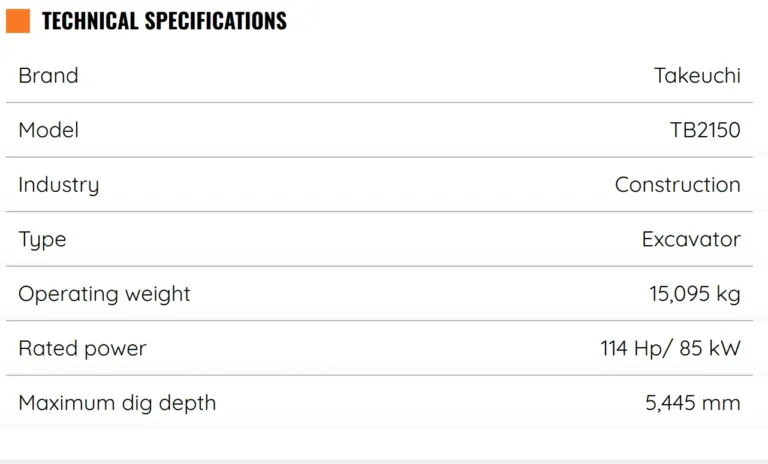Click the kg unit after operating weight

point(727,295)
